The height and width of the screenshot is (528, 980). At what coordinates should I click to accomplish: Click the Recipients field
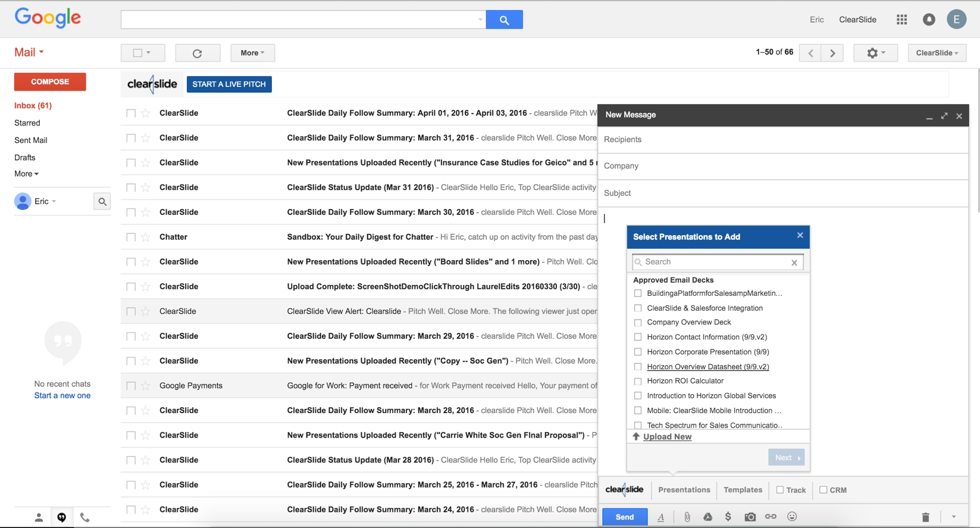point(783,139)
